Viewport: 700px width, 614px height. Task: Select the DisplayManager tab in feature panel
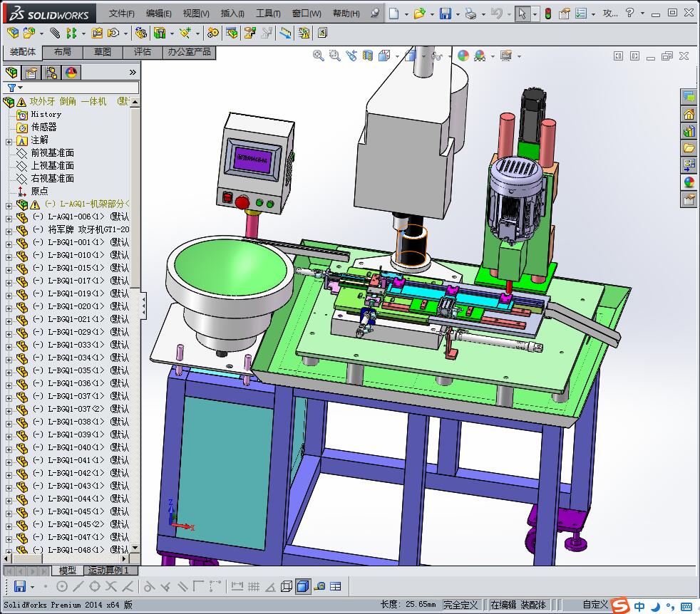71,72
